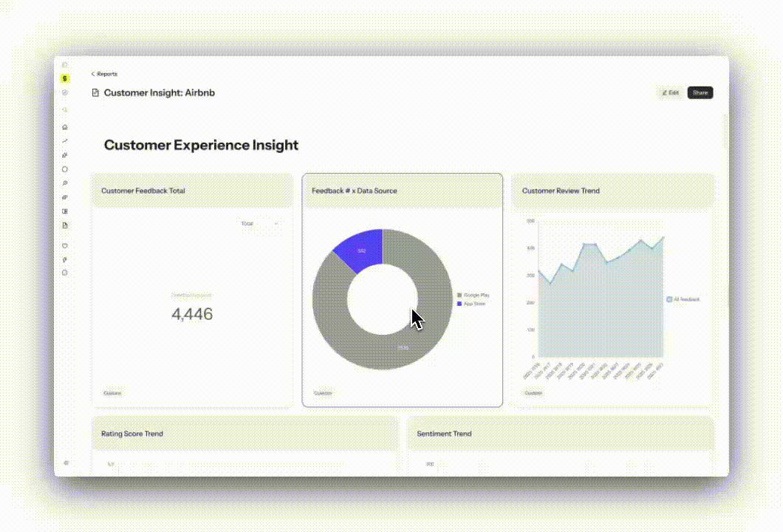Click the Edit button
The image size is (783, 532).
point(670,92)
